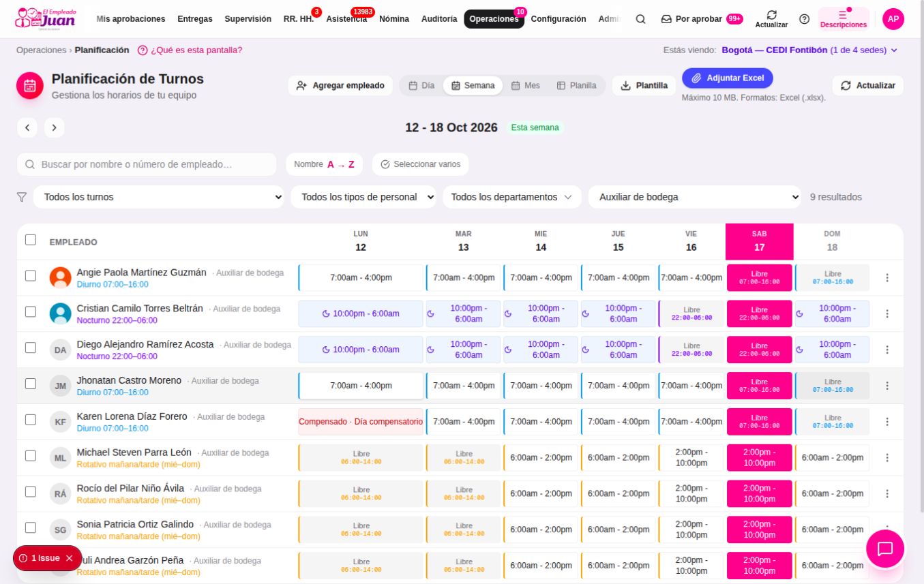Open row options for Karen Lorena Díaz

(887, 422)
